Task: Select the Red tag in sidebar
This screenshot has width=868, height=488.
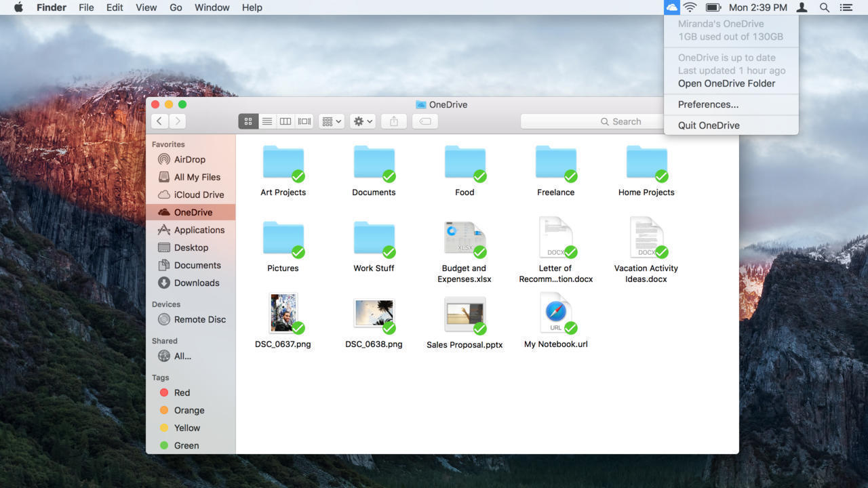Action: (182, 392)
